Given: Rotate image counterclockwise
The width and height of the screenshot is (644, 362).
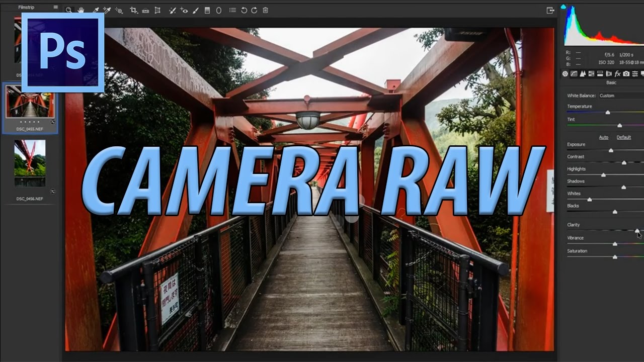Looking at the screenshot, I should pos(244,10).
